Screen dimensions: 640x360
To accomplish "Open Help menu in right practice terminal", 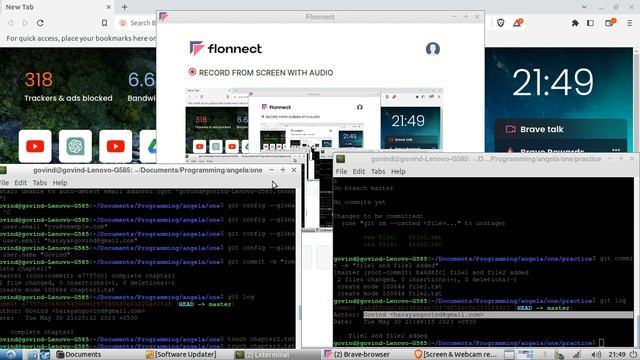I will coord(398,171).
